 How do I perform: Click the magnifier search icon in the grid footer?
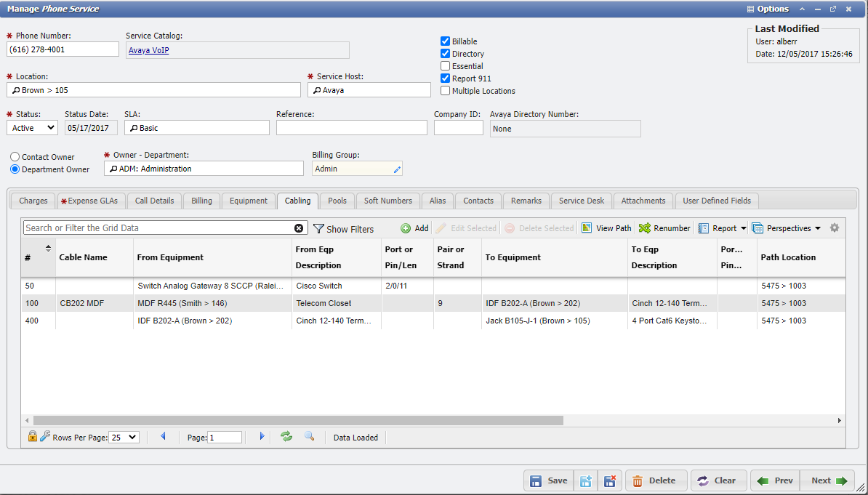310,436
